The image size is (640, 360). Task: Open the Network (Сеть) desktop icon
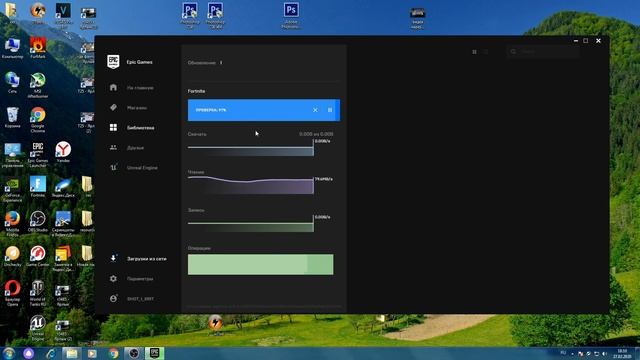12,83
